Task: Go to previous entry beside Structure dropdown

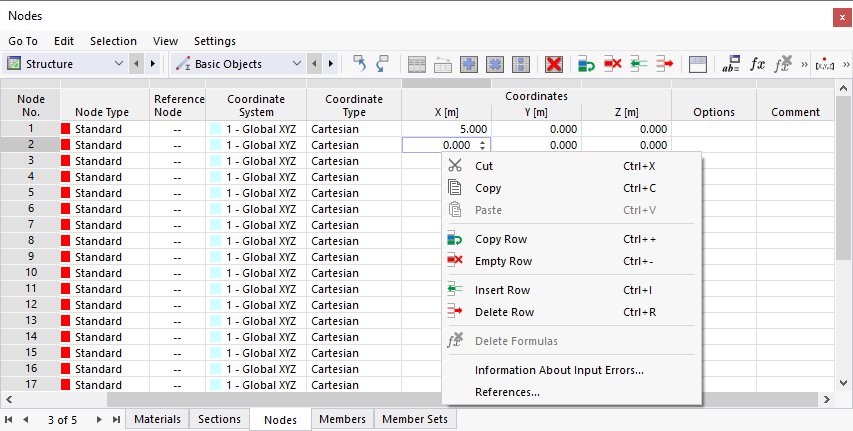Action: point(136,64)
